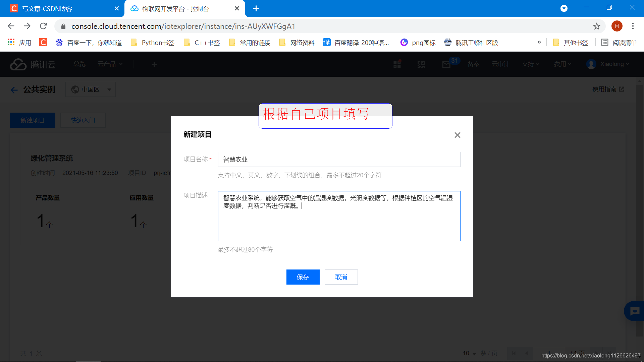This screenshot has width=644, height=362.
Task: Click the lock icon in address bar
Action: [63, 26]
